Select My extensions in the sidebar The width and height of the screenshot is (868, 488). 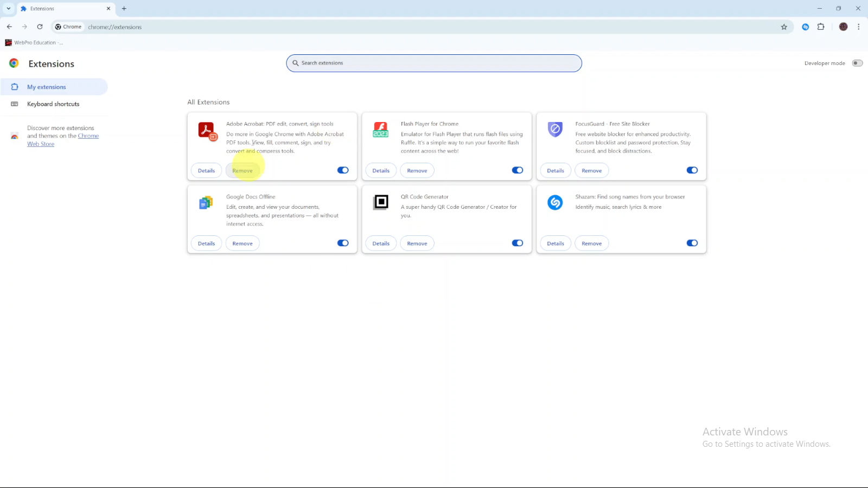[54, 87]
